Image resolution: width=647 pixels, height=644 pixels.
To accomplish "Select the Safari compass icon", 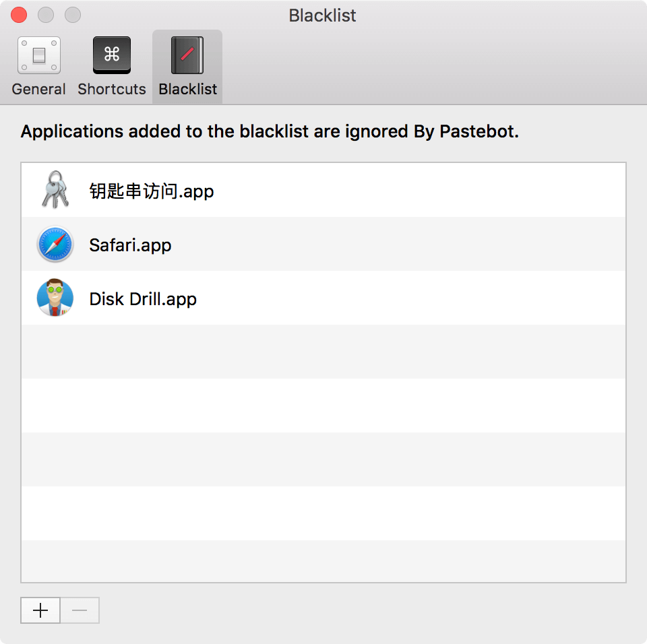I will coord(55,244).
